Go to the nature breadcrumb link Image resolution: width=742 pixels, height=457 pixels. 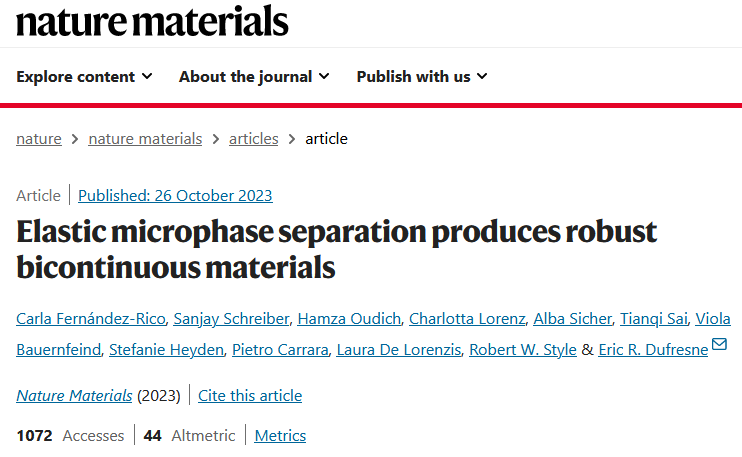click(x=39, y=139)
